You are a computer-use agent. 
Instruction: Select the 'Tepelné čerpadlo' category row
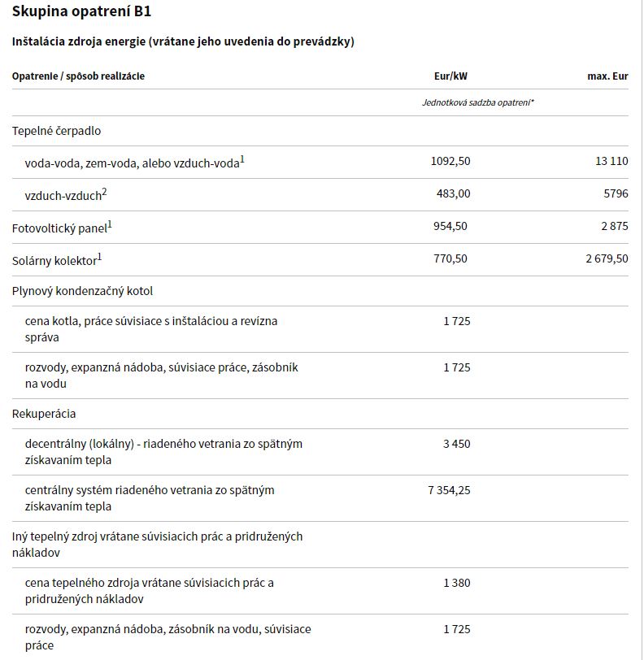[x=320, y=131]
